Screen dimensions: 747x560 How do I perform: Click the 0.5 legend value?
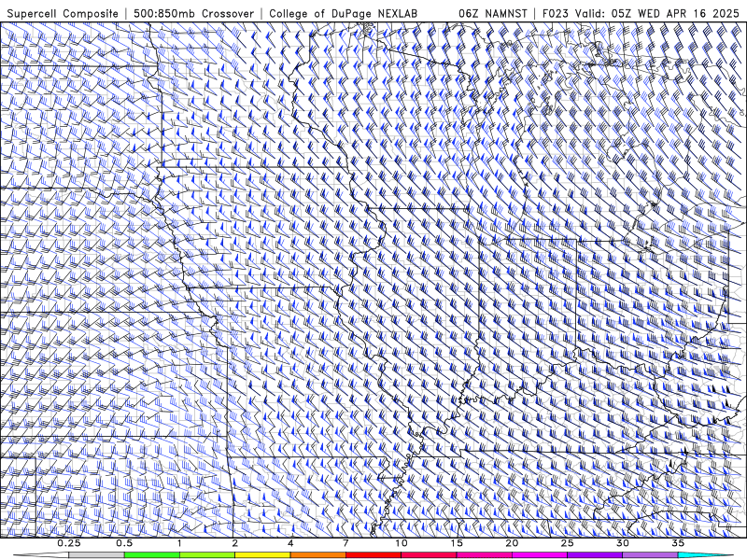pos(124,543)
